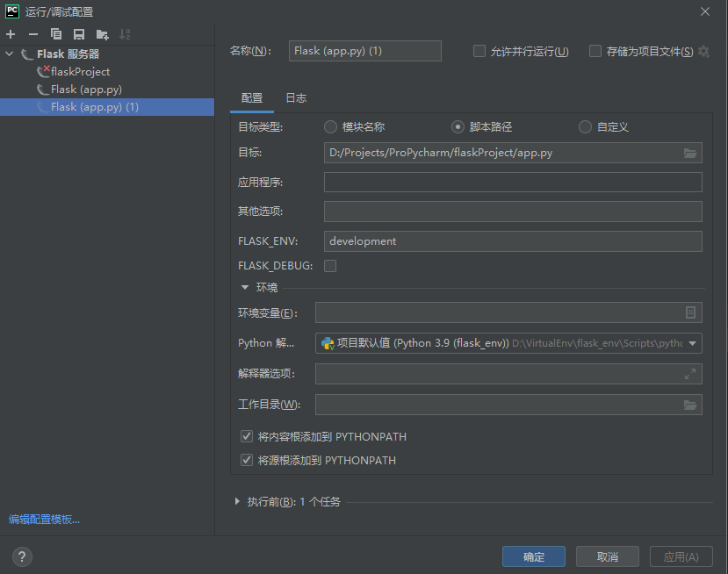Image resolution: width=728 pixels, height=574 pixels.
Task: Open the Python interpreter dropdown
Action: [692, 343]
